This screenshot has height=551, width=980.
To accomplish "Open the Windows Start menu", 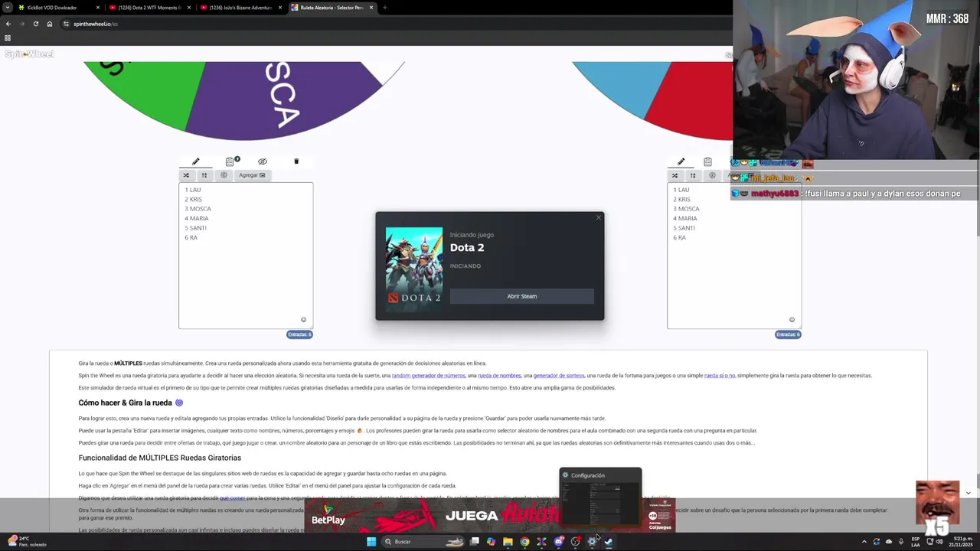I will [x=371, y=542].
